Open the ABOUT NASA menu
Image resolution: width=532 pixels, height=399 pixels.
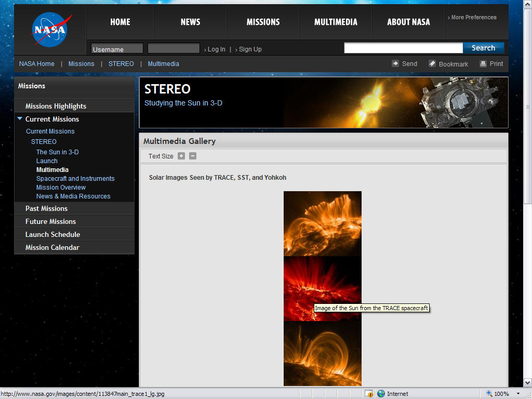[x=408, y=22]
